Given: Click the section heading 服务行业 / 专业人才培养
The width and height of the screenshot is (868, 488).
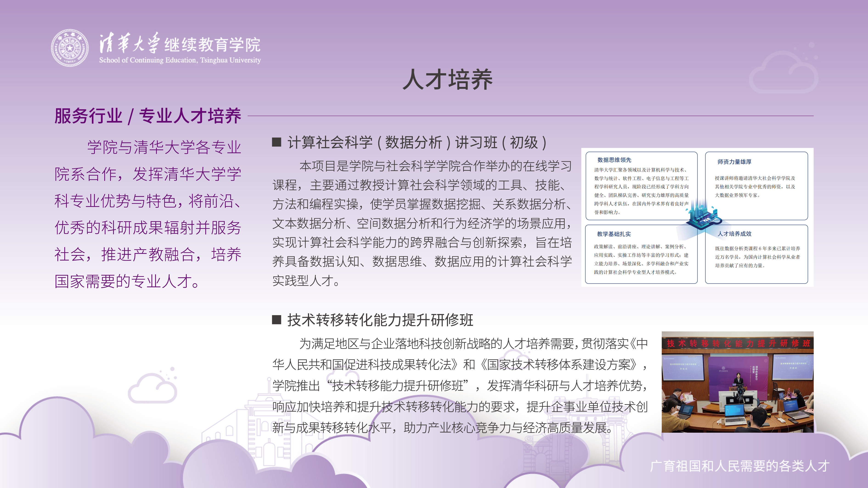Looking at the screenshot, I should pos(148,116).
